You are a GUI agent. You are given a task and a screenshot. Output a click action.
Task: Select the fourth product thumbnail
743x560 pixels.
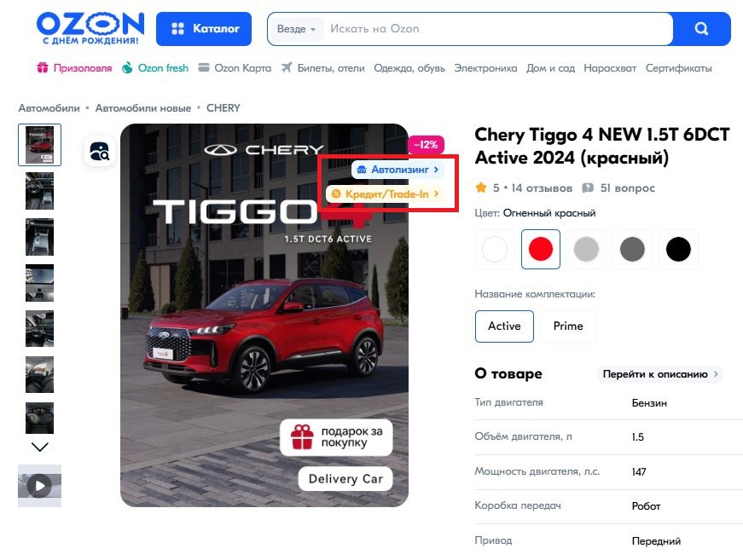(40, 283)
